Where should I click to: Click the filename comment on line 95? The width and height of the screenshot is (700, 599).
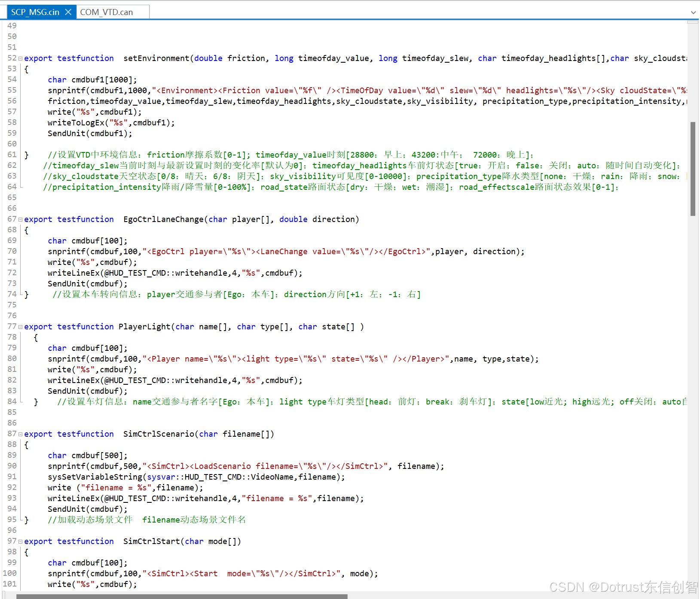pyautogui.click(x=147, y=520)
